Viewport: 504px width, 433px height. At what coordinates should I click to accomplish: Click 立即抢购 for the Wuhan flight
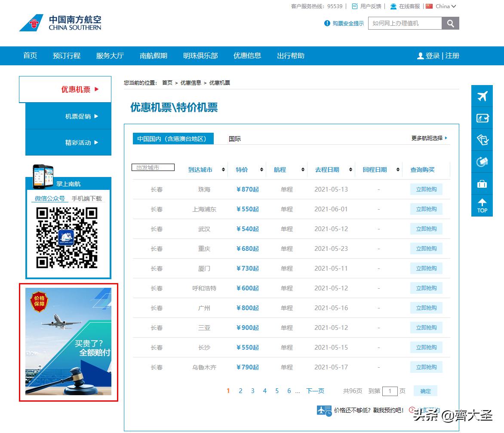(426, 229)
